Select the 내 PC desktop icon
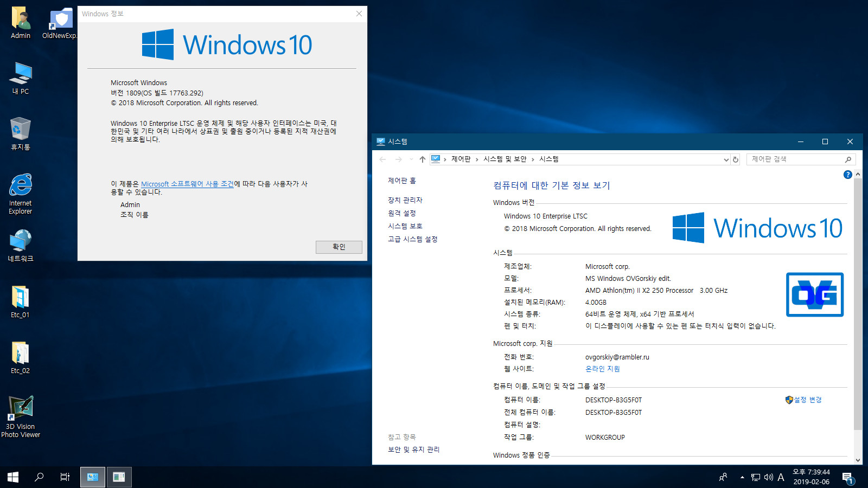The image size is (868, 488). pyautogui.click(x=21, y=78)
